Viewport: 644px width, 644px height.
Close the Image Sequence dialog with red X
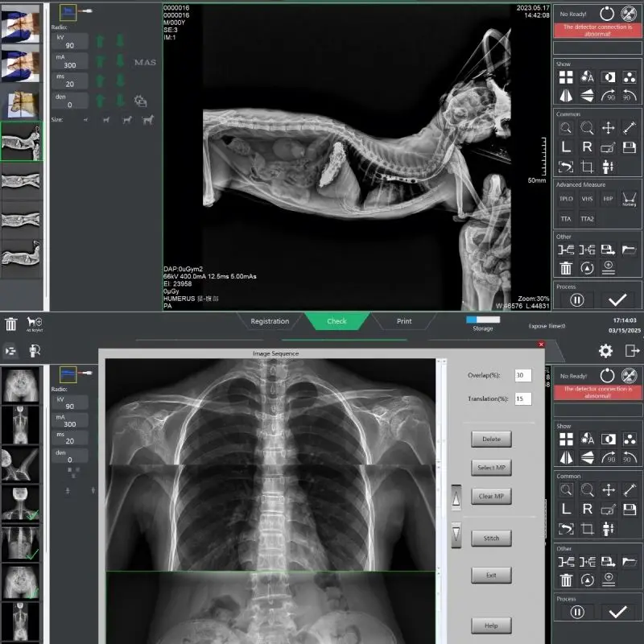point(541,345)
